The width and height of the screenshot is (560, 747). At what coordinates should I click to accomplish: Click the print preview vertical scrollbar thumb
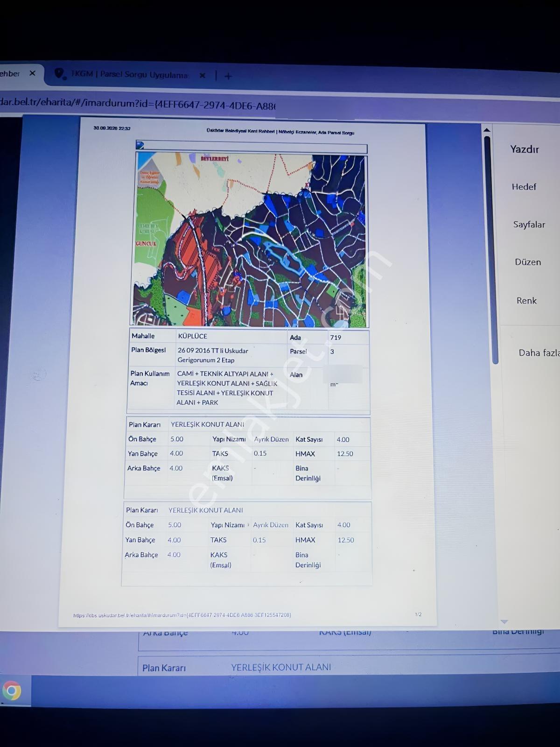[490, 250]
